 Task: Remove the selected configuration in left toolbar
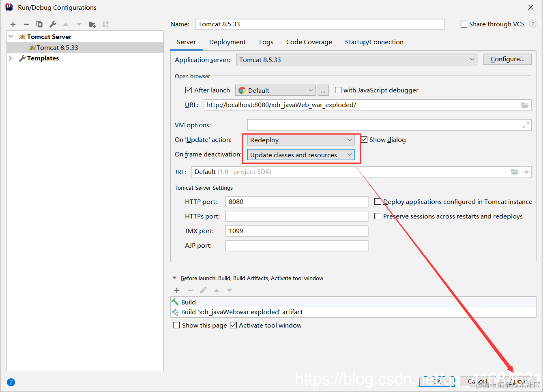26,24
